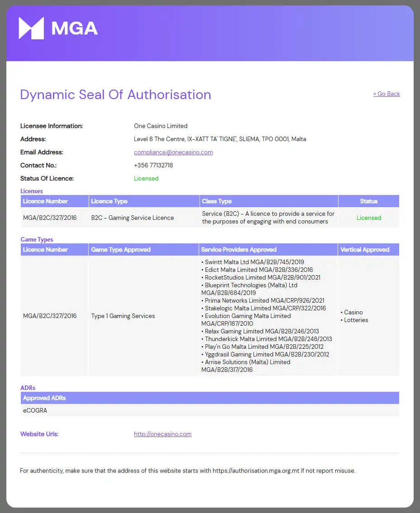Select Blueprint Technologies (Malta) Ltd entry
The image size is (420, 513).
(249, 289)
